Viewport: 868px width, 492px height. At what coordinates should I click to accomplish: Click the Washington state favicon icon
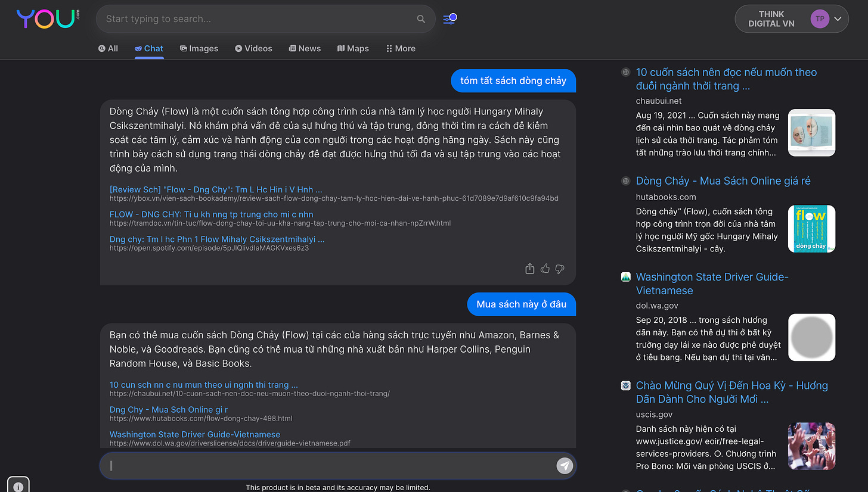625,277
